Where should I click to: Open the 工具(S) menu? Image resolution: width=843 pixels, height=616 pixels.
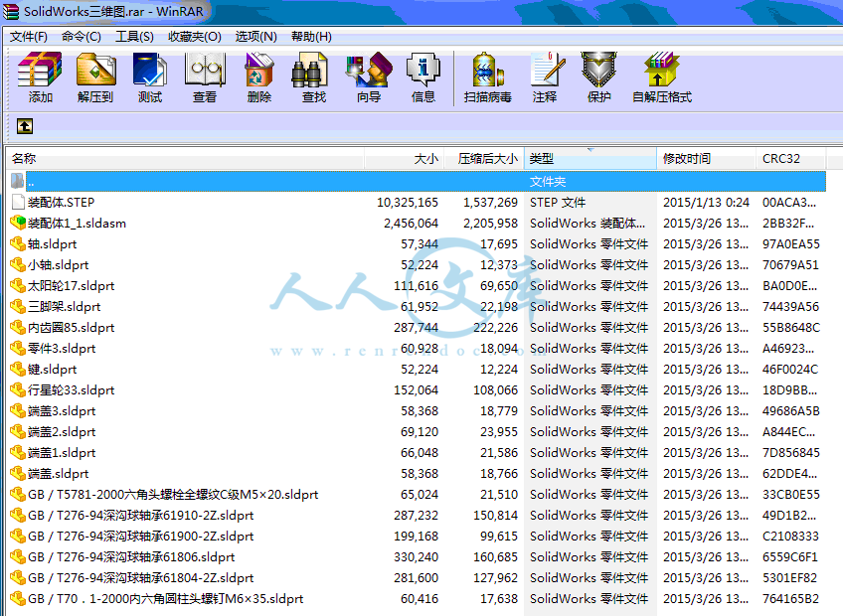pyautogui.click(x=134, y=37)
